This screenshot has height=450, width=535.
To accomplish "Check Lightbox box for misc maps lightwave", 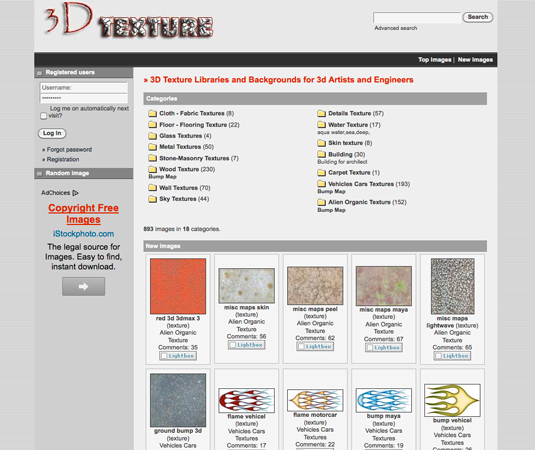I will [x=438, y=356].
